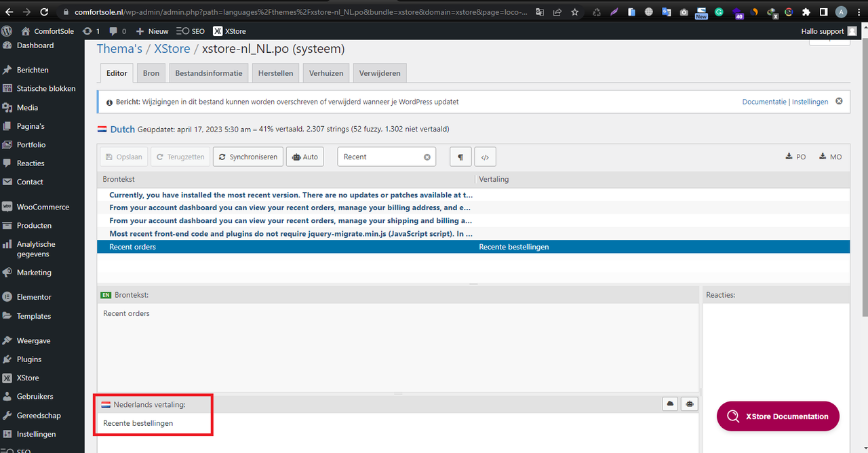The width and height of the screenshot is (868, 453).
Task: Download the PO file
Action: tap(795, 157)
